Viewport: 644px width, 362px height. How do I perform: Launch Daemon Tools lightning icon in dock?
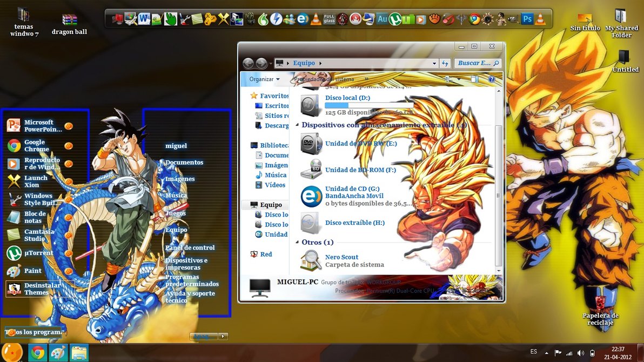276,19
